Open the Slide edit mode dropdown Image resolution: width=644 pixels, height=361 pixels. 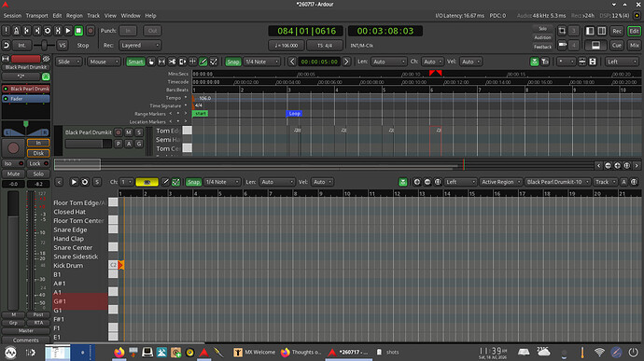(69, 62)
